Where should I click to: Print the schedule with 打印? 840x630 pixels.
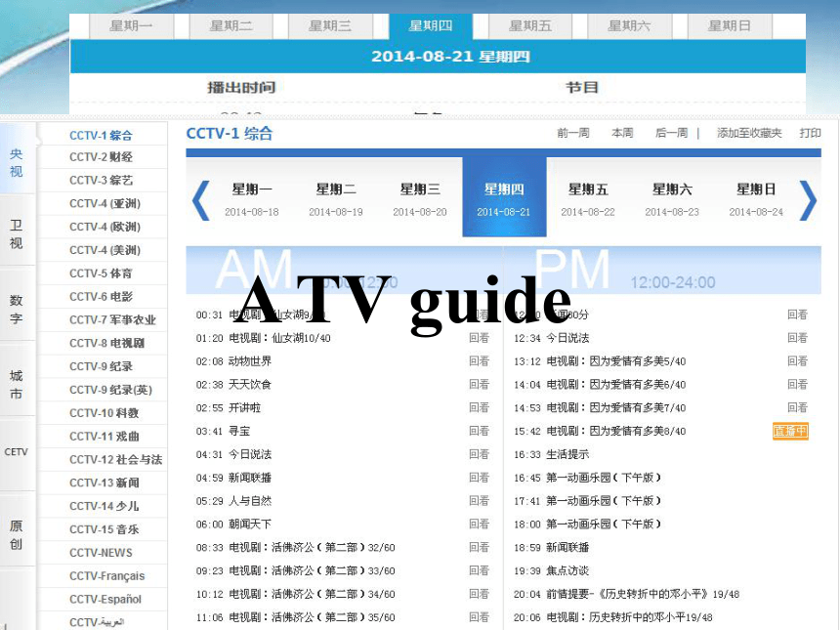point(810,133)
